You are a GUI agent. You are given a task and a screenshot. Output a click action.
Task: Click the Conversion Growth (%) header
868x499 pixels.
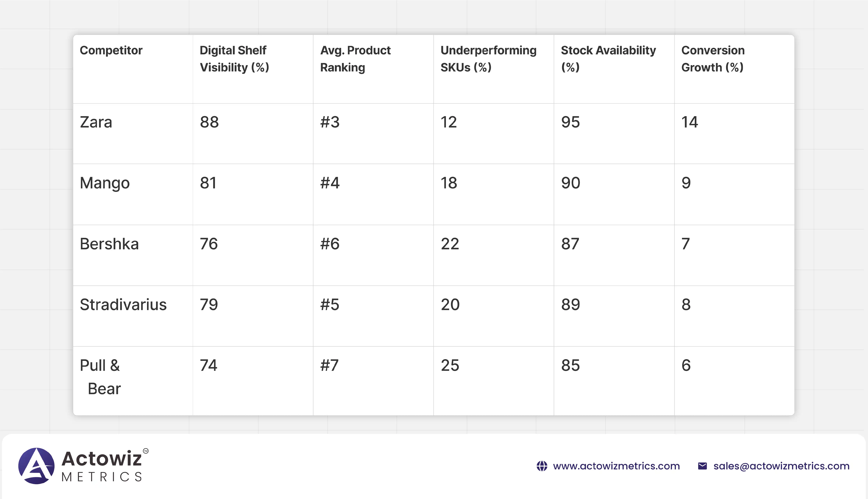713,59
